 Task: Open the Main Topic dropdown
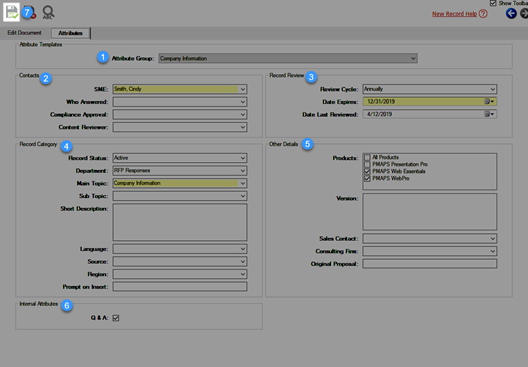pos(180,183)
